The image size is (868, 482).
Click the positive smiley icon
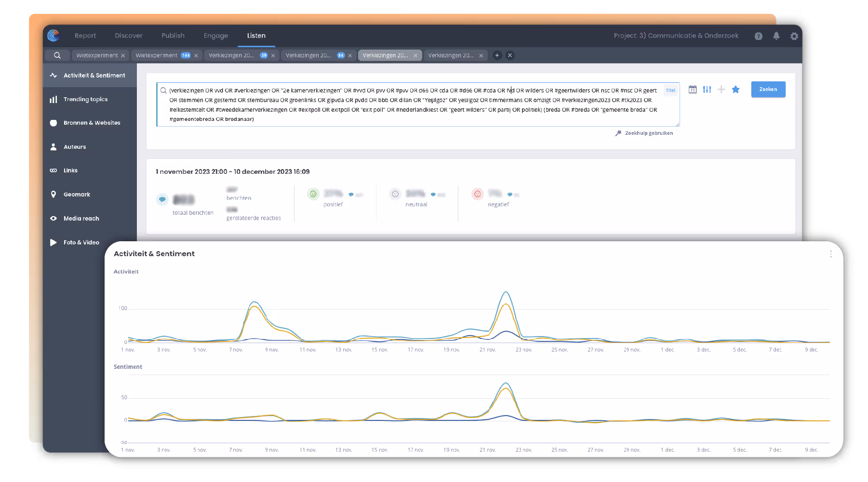tap(313, 194)
